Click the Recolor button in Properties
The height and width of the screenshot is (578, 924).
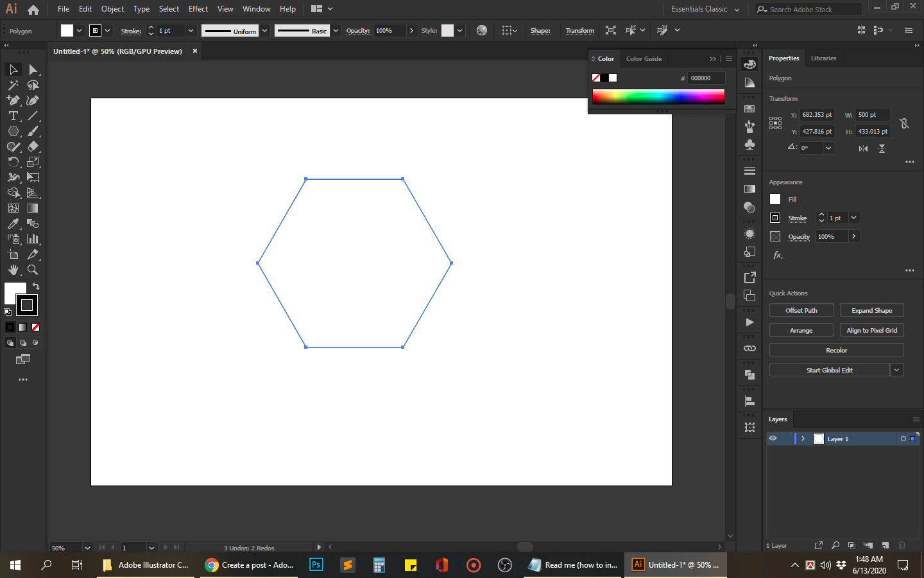pos(835,349)
